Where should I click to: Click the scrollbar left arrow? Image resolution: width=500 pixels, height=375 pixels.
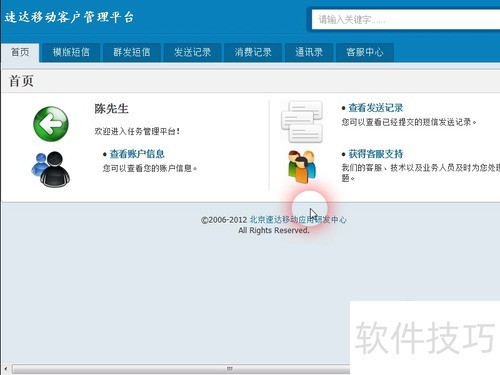click(x=6, y=369)
